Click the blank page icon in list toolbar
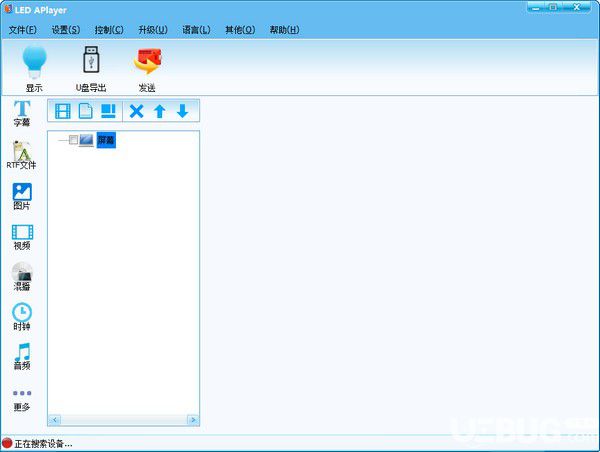 point(85,111)
